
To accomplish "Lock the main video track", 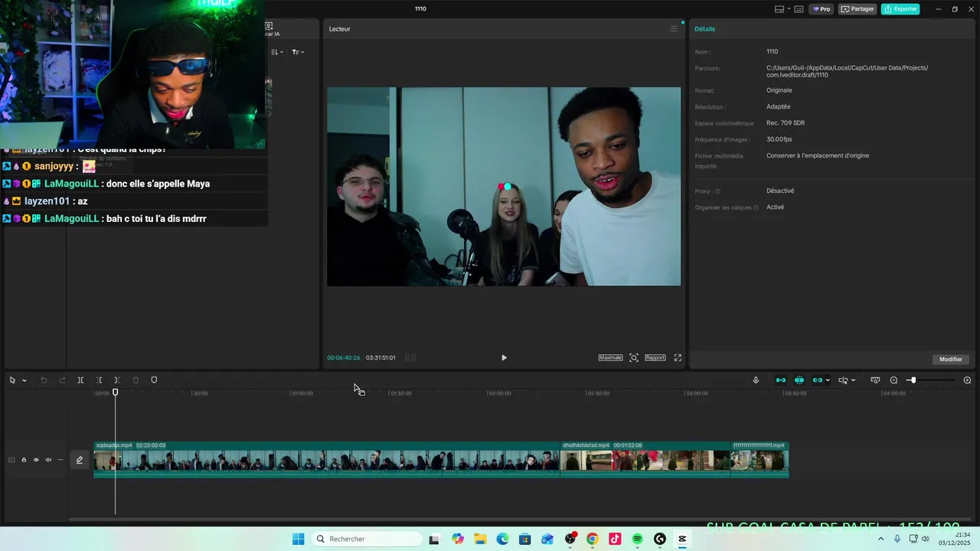I will 24,460.
